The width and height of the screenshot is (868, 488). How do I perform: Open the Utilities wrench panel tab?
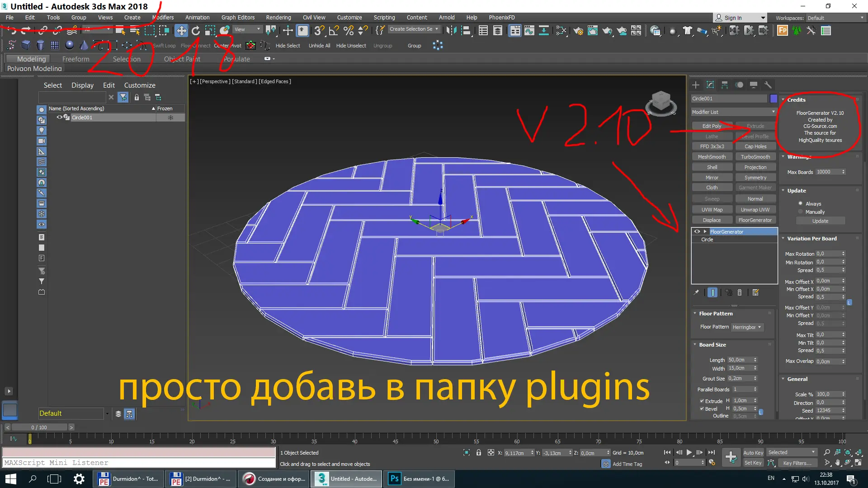click(x=768, y=85)
